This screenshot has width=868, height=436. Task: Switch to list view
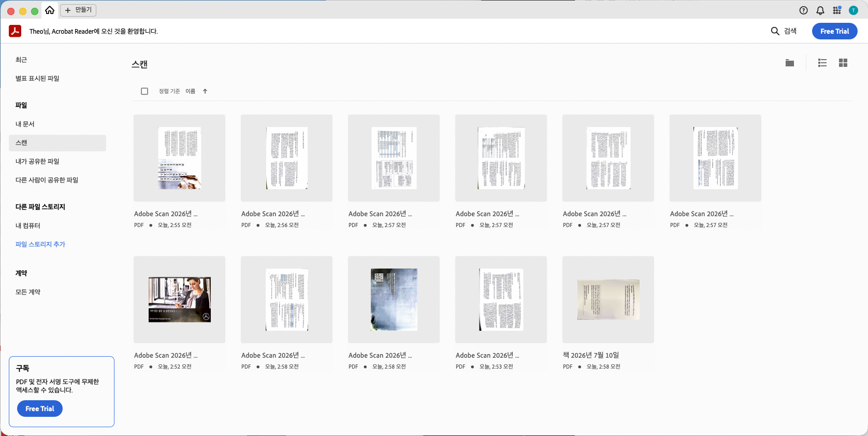[x=822, y=63]
